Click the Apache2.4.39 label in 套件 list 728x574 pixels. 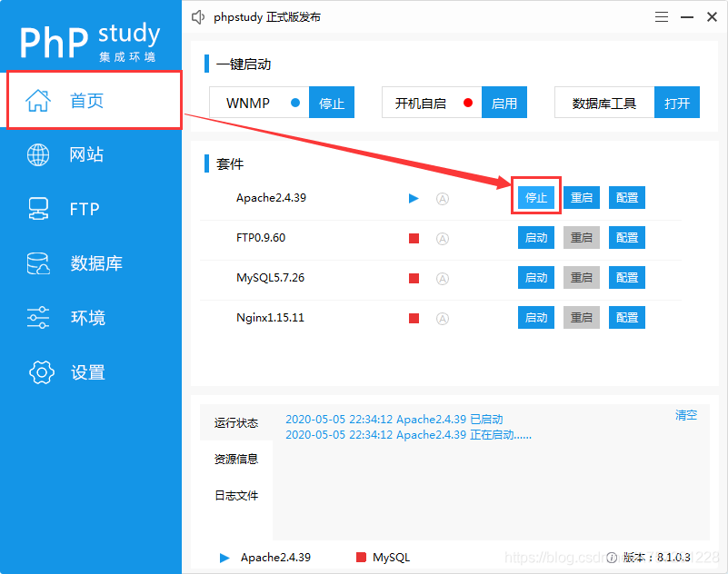click(271, 198)
